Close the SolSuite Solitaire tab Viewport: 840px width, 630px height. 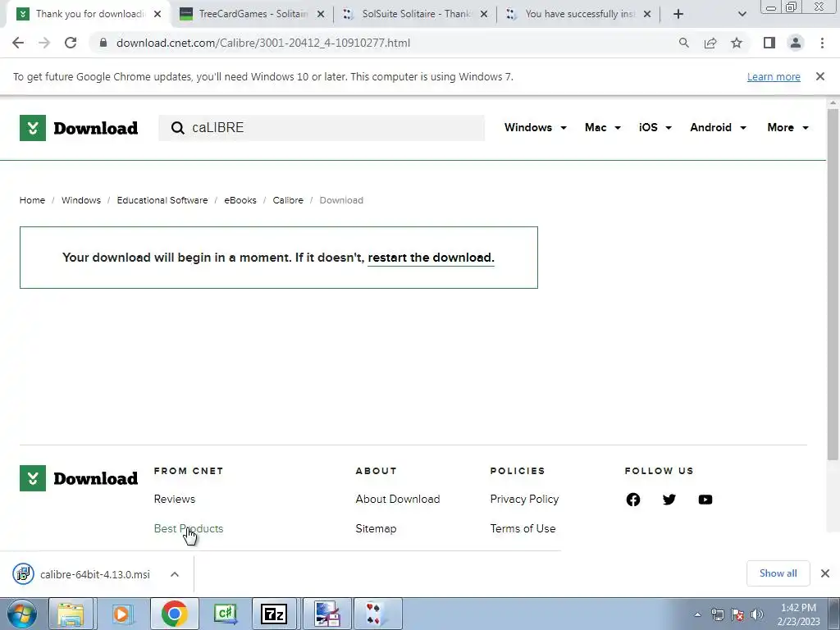(484, 14)
